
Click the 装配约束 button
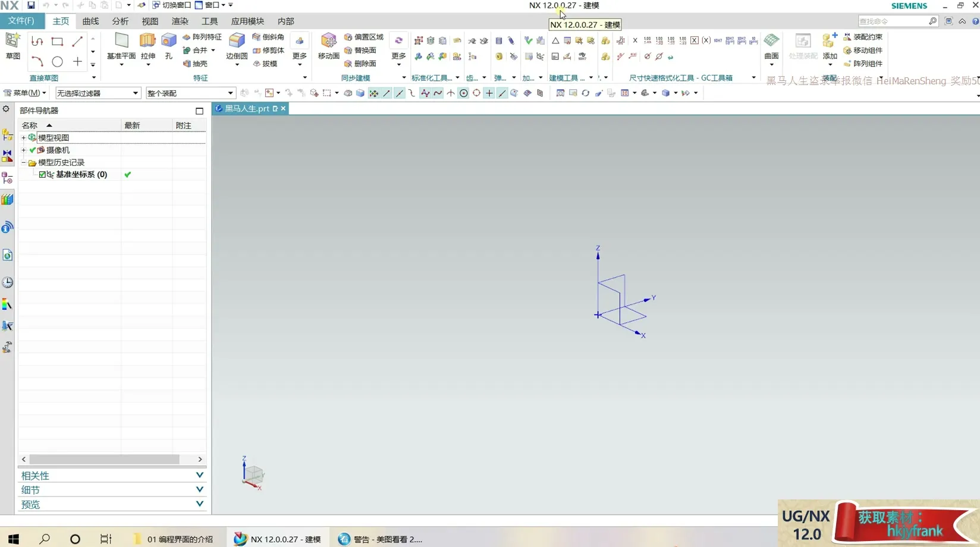tap(863, 37)
